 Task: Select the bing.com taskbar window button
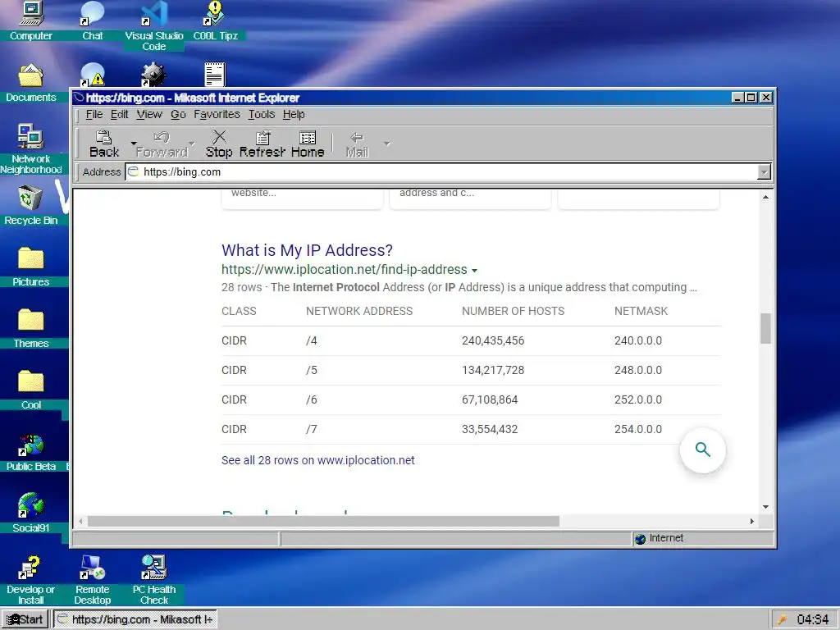pos(135,619)
